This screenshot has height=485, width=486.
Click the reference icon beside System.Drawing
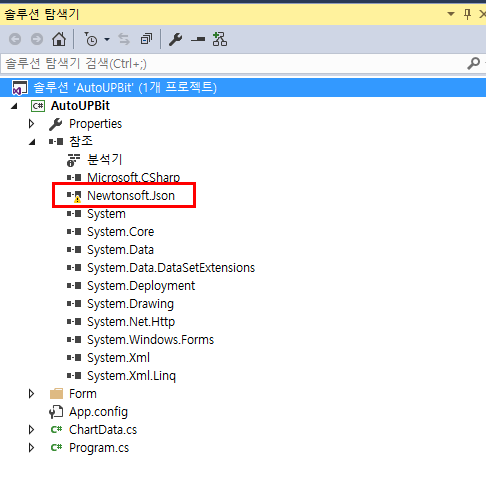tap(74, 304)
